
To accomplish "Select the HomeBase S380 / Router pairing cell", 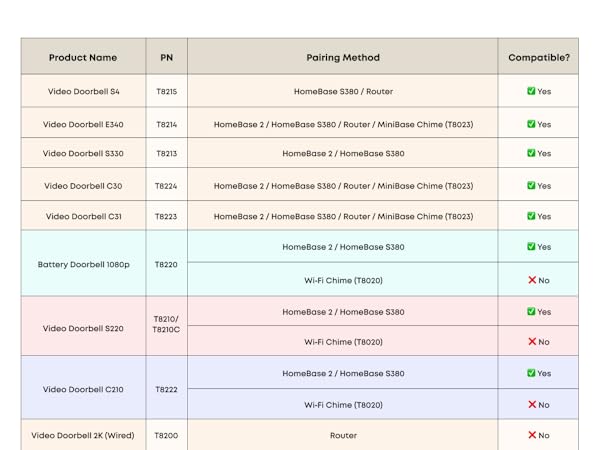I will (x=342, y=91).
